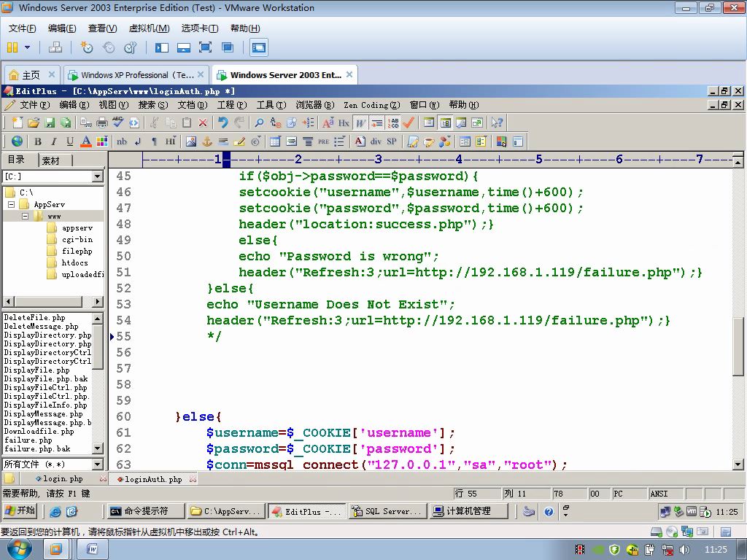Click the Hx hex viewer icon
Screen dimensions: 747x560
click(344, 122)
